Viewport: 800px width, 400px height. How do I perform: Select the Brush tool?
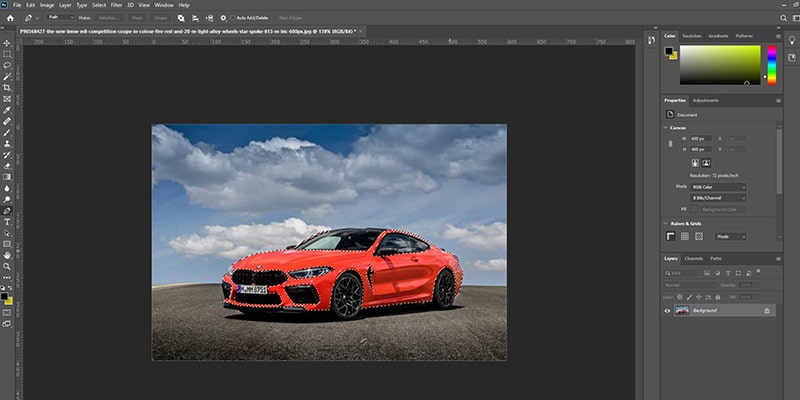[7, 133]
